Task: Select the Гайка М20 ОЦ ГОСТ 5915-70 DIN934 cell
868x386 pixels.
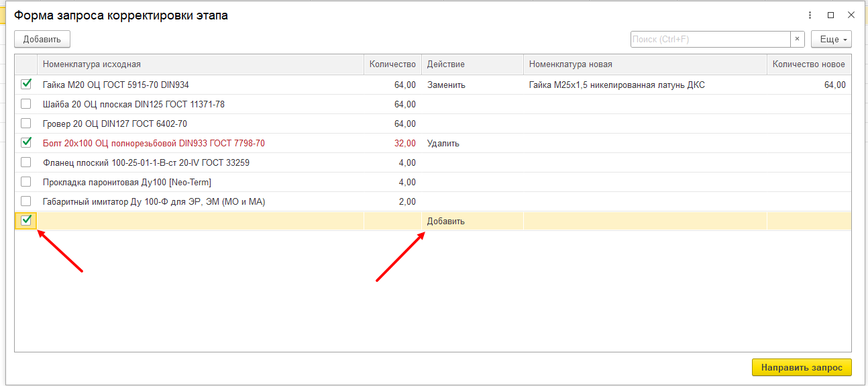Action: (x=201, y=85)
